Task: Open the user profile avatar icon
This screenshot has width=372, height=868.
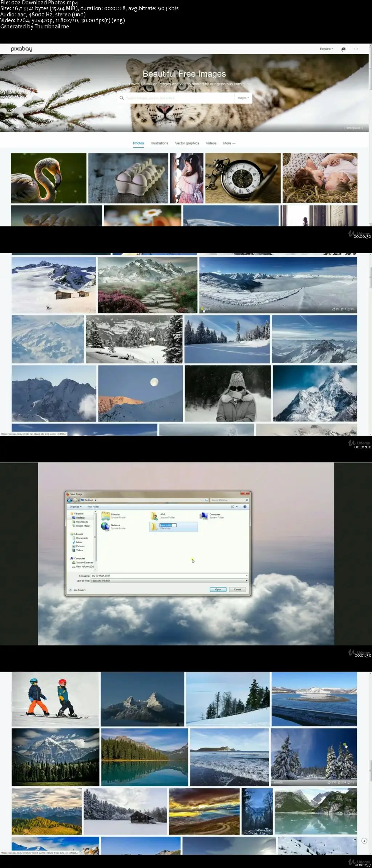Action: 343,49
